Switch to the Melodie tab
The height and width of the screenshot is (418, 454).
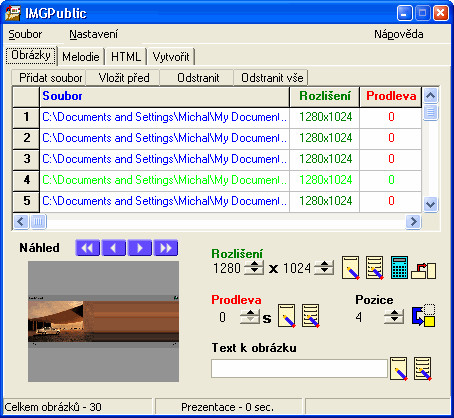(81, 57)
